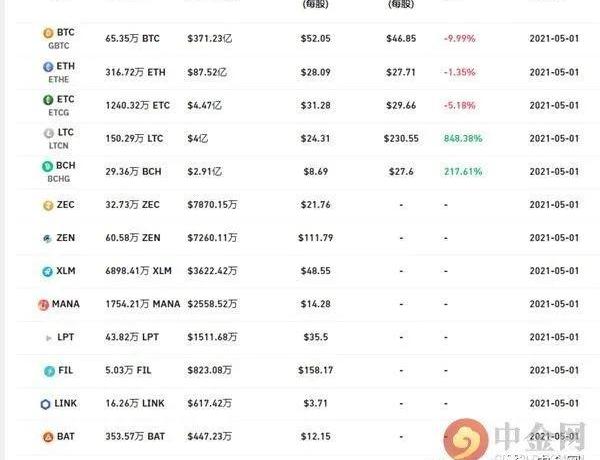The image size is (600, 460).
Task: Click the LPT coin icon
Action: point(47,338)
